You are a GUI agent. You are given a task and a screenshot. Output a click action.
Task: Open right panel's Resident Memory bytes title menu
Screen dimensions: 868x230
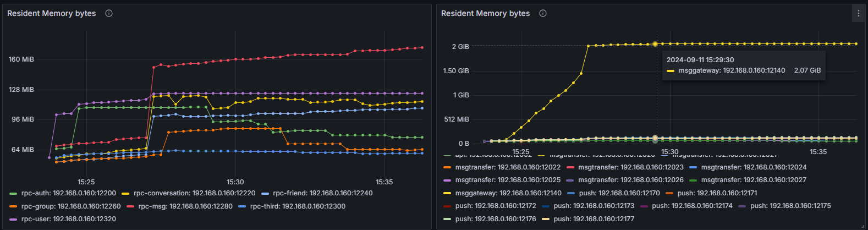[485, 13]
